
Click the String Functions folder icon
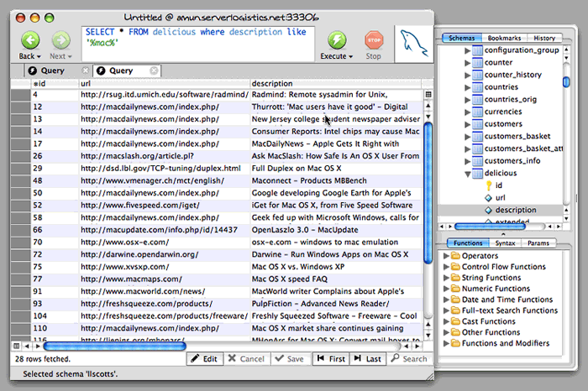[x=455, y=278]
